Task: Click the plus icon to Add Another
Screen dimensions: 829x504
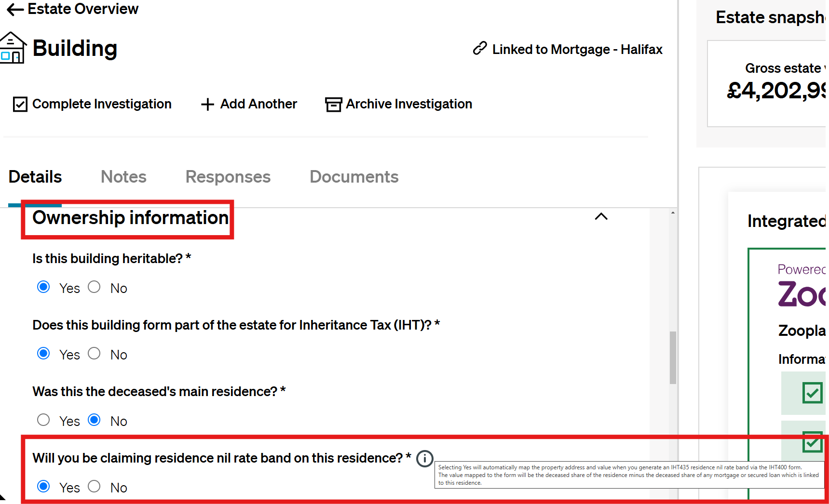Action: click(x=207, y=104)
